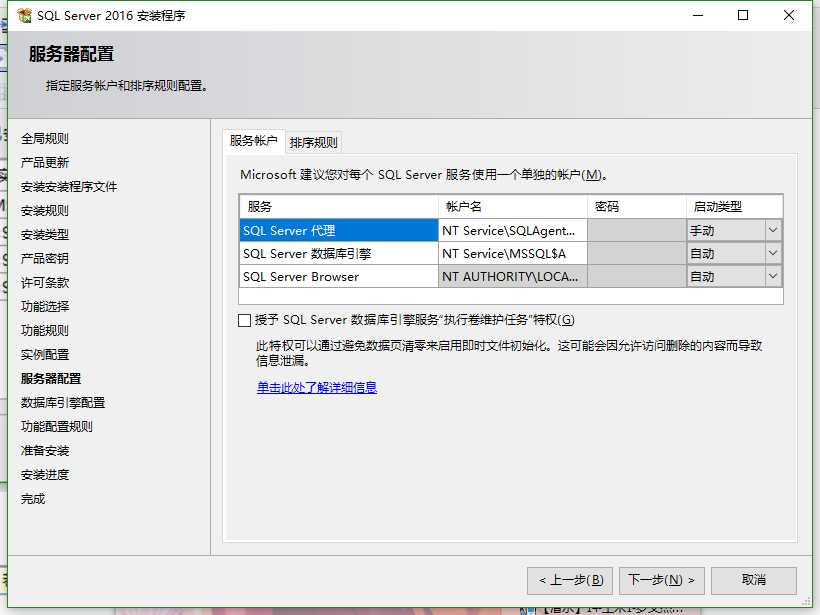
Task: Cancel setup with 取消 button
Action: tap(754, 580)
